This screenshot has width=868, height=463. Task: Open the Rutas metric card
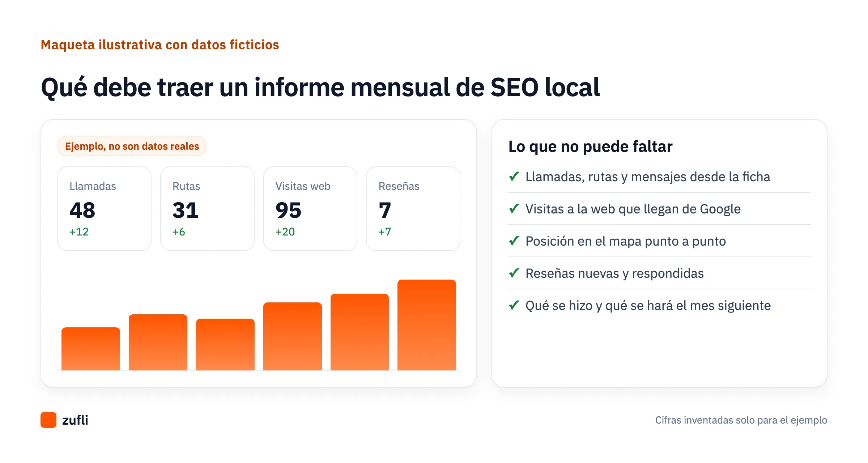pos(207,209)
